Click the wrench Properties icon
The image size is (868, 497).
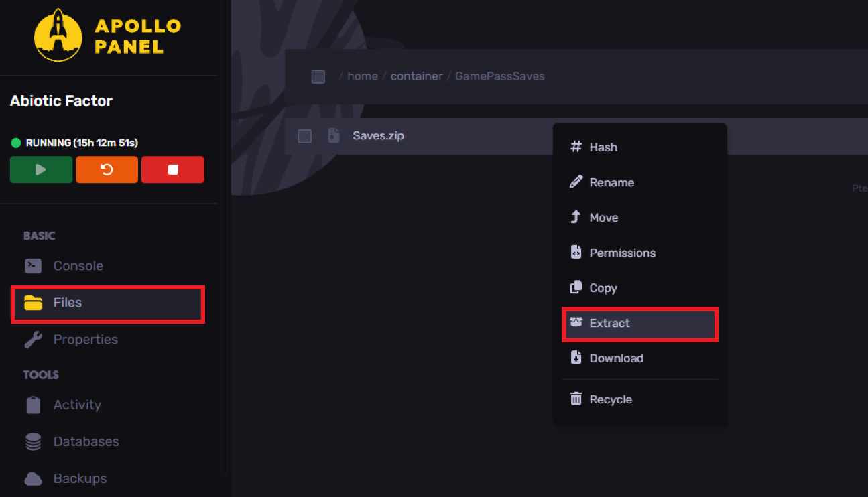click(33, 340)
